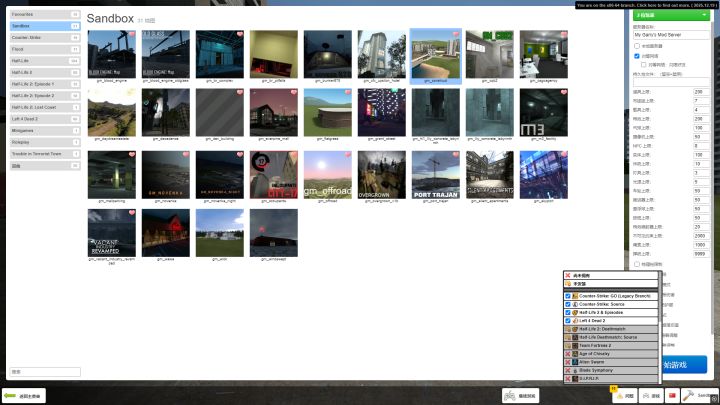The width and height of the screenshot is (720, 405).
Task: Toggle the Left 4 Dead 2 mount checkbox
Action: pyautogui.click(x=568, y=321)
